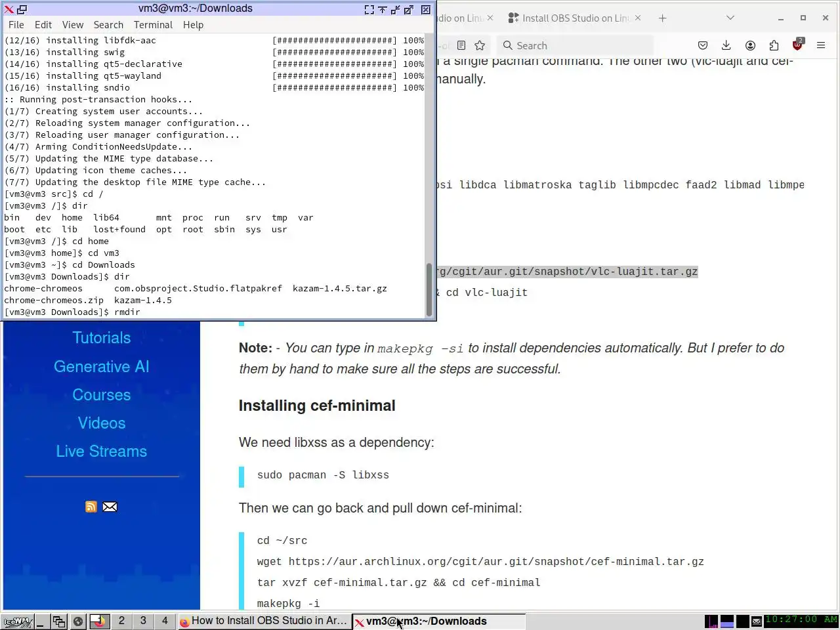Open the Videos sidebar link
840x630 pixels.
102,423
